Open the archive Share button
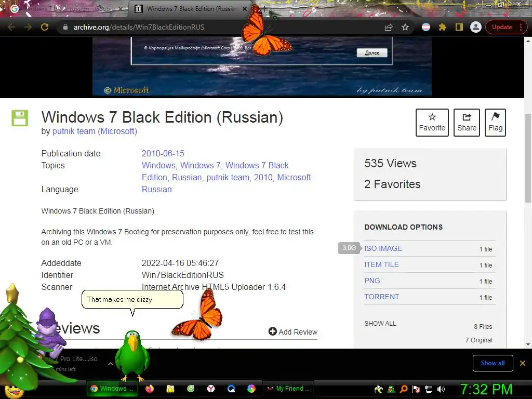This screenshot has height=399, width=532. click(467, 123)
